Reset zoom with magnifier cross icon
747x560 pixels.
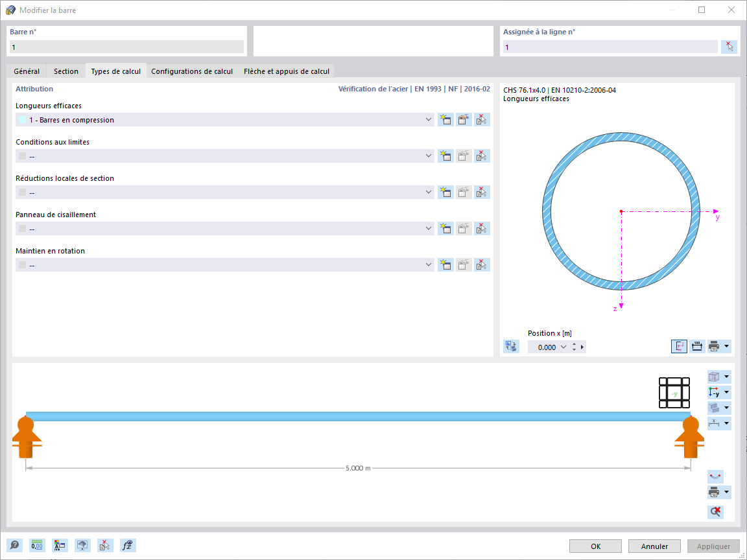(716, 512)
